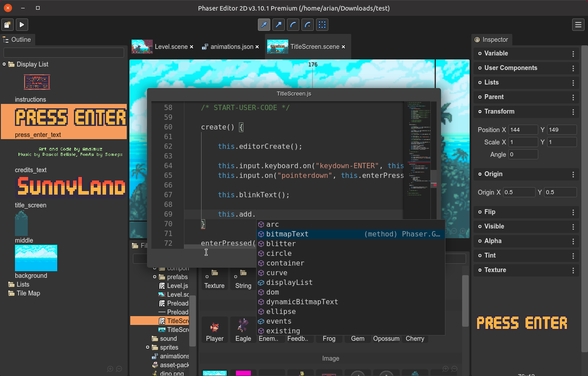Open the Transform section's three-dot menu
The height and width of the screenshot is (376, 588).
click(x=573, y=111)
